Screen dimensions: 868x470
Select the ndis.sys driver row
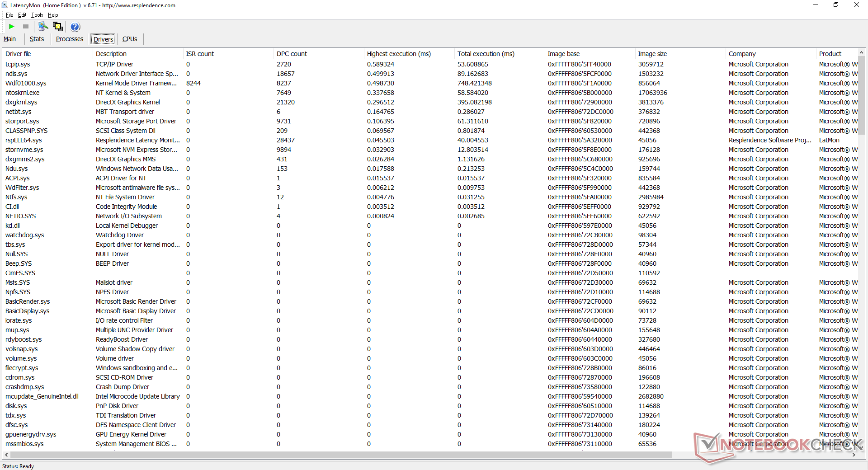(430, 74)
